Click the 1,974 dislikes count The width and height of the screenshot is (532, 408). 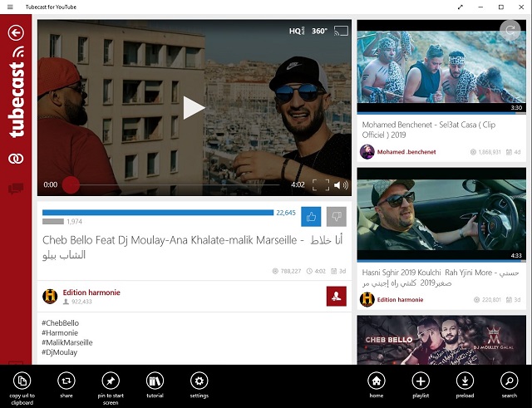(74, 222)
